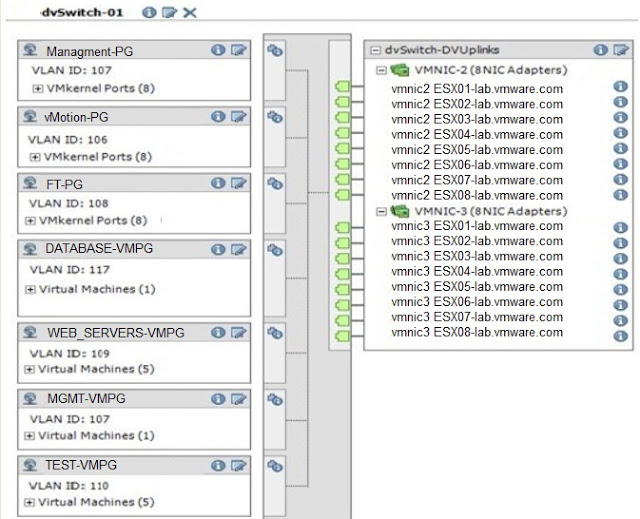The height and width of the screenshot is (519, 640).
Task: Collapse the VMNIC-3 uplink adapter list
Action: pyautogui.click(x=381, y=211)
